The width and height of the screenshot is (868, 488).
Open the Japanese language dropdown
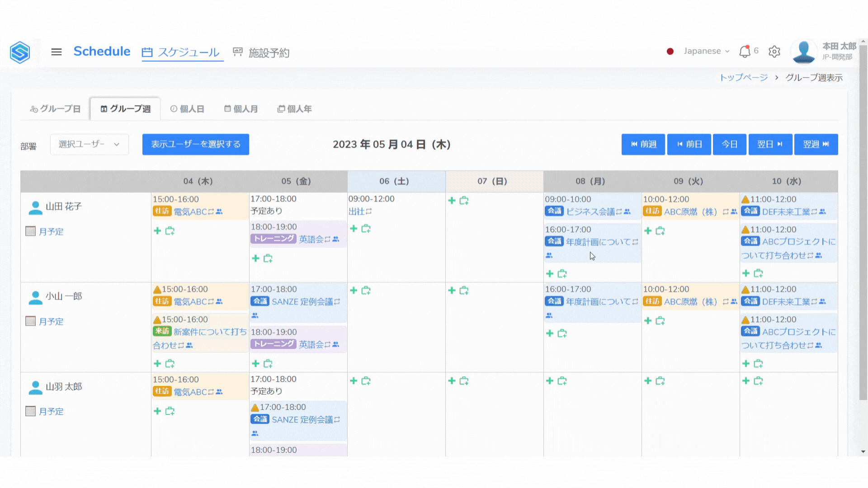tap(706, 51)
